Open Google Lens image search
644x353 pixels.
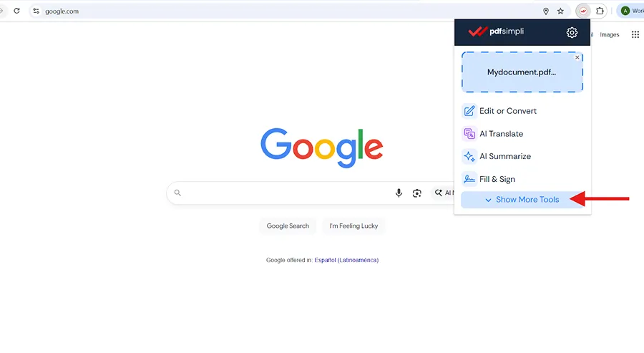click(417, 193)
